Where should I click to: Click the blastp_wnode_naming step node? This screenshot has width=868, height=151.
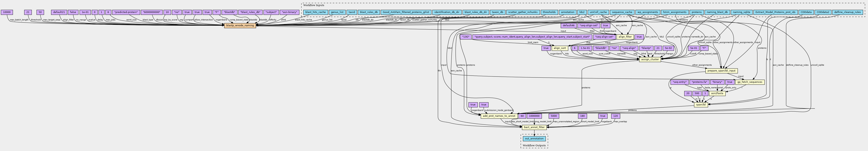pos(240,25)
